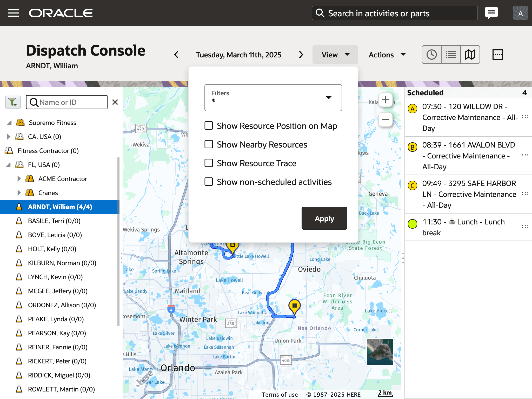This screenshot has height=399, width=532.
Task: Go to the next day arrow
Action: point(301,55)
